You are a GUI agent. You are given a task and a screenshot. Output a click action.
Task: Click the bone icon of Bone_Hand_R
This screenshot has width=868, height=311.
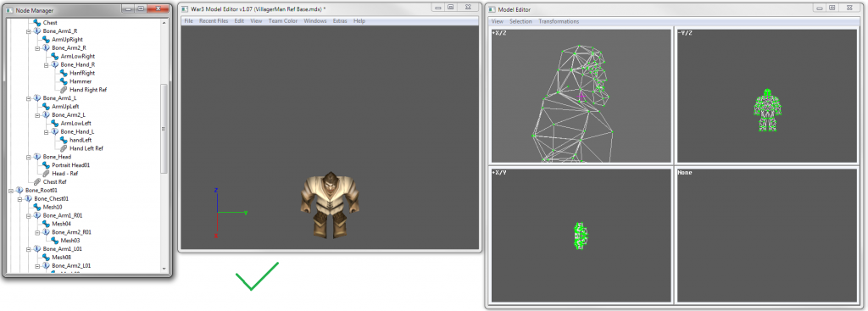[x=55, y=64]
